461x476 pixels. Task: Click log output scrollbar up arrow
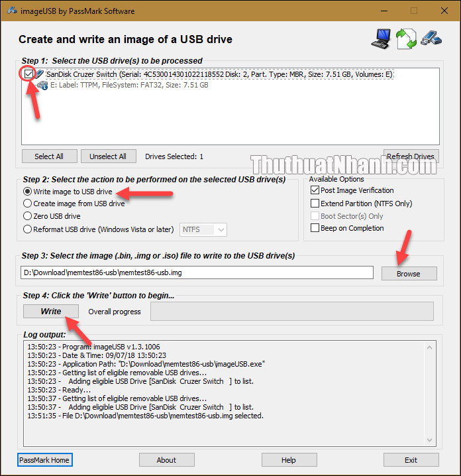pos(429,347)
